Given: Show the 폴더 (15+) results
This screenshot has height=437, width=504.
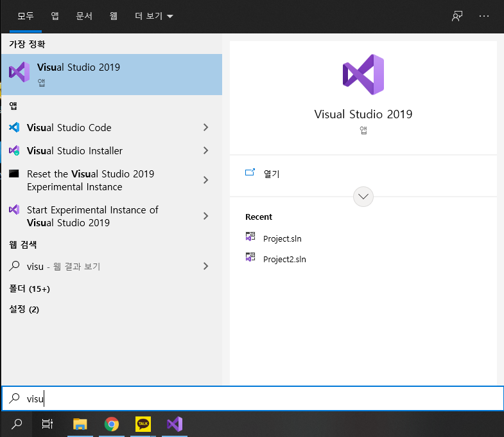Looking at the screenshot, I should click(30, 289).
